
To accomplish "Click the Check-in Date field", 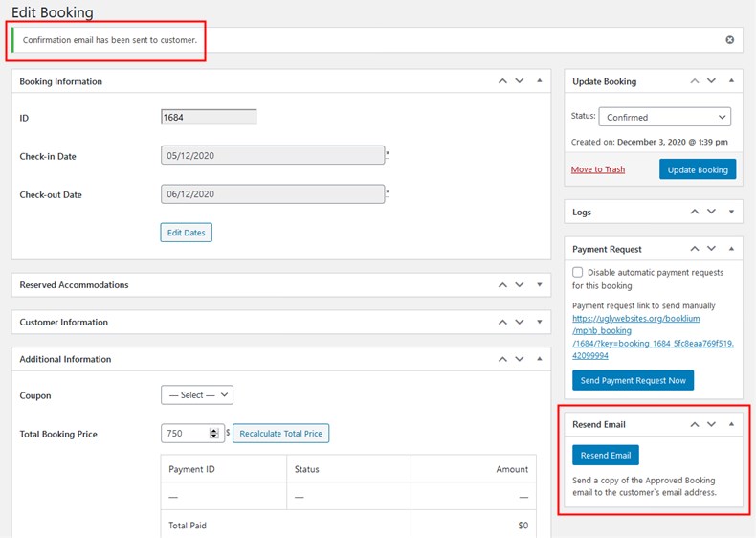I will pyautogui.click(x=273, y=155).
